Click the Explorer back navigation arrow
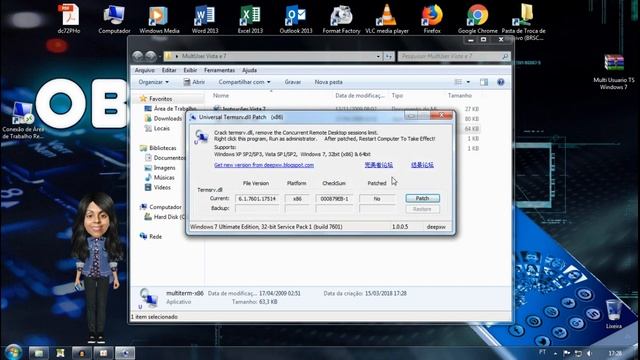Image resolution: width=640 pixels, height=360 pixels. (x=138, y=56)
